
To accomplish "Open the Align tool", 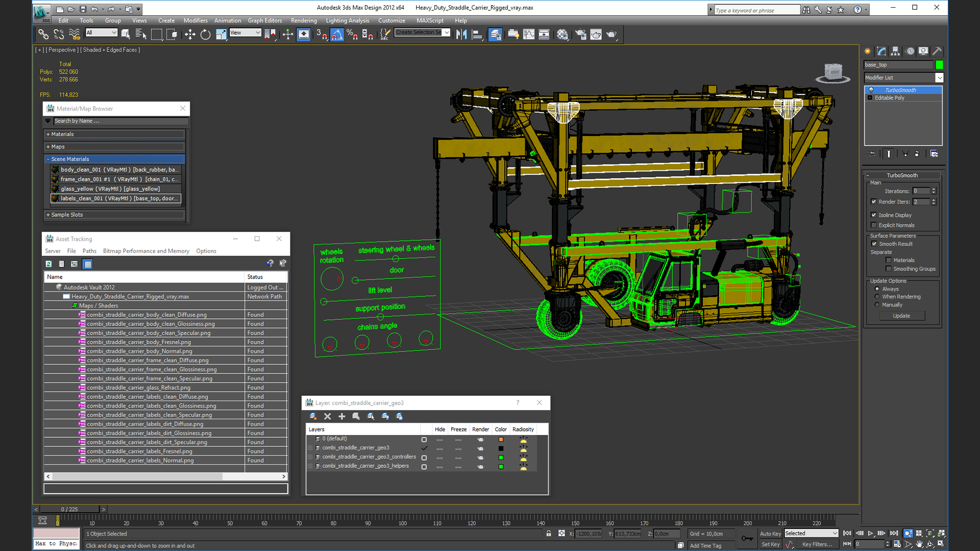I will point(477,35).
